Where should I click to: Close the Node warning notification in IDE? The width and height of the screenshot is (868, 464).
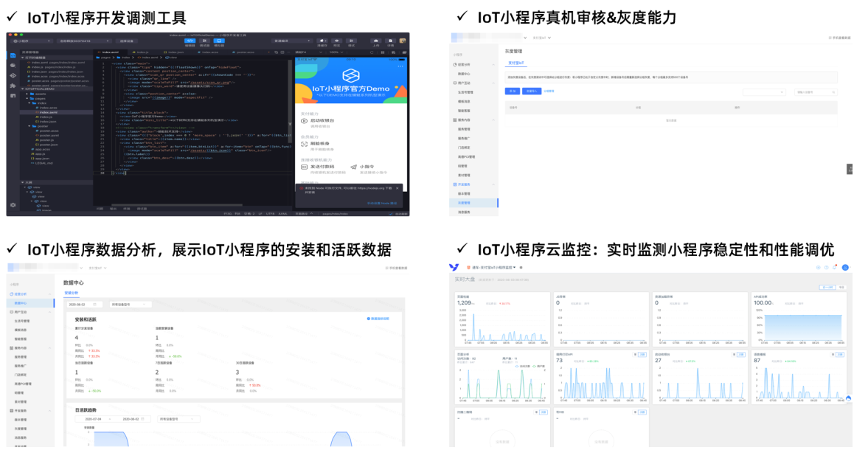coord(397,188)
